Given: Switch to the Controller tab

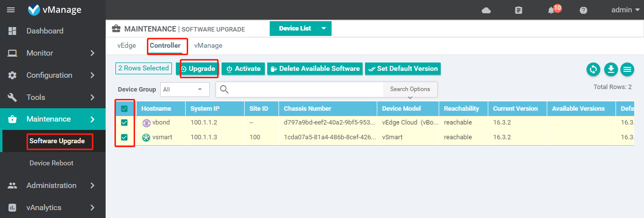Looking at the screenshot, I should click(x=165, y=45).
